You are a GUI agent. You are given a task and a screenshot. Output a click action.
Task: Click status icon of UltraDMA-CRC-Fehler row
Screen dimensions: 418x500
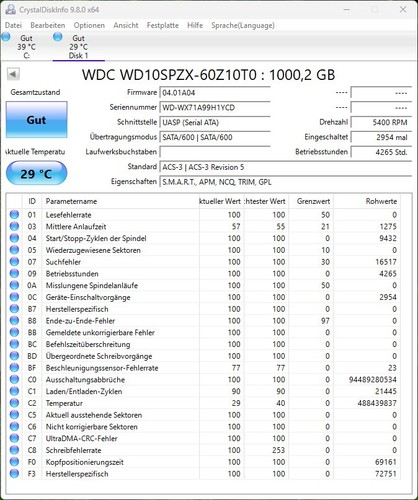coord(14,438)
